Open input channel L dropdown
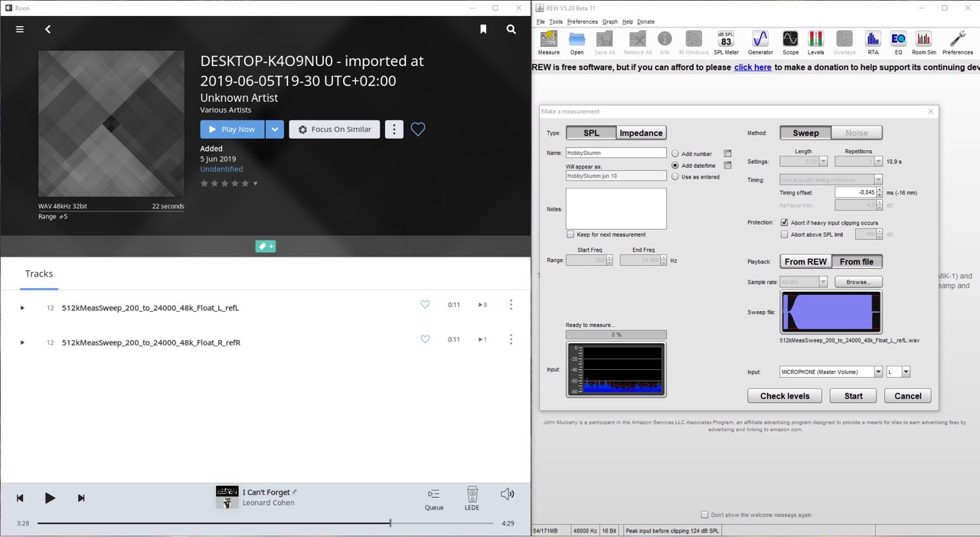Image resolution: width=980 pixels, height=537 pixels. [x=906, y=372]
